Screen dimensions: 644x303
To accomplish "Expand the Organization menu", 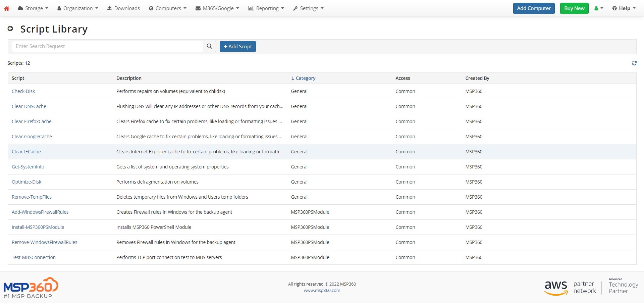I will (x=77, y=8).
